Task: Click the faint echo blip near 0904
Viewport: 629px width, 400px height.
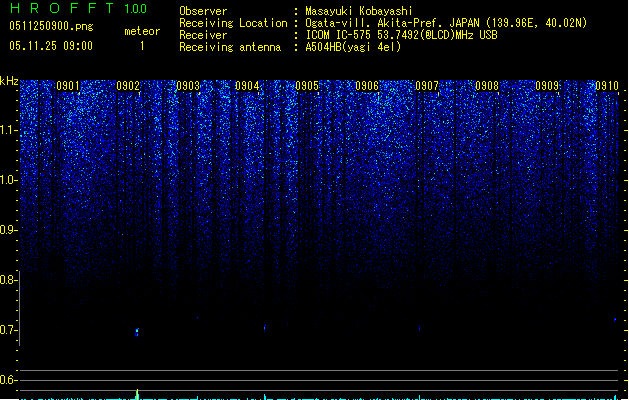Action: pos(264,328)
